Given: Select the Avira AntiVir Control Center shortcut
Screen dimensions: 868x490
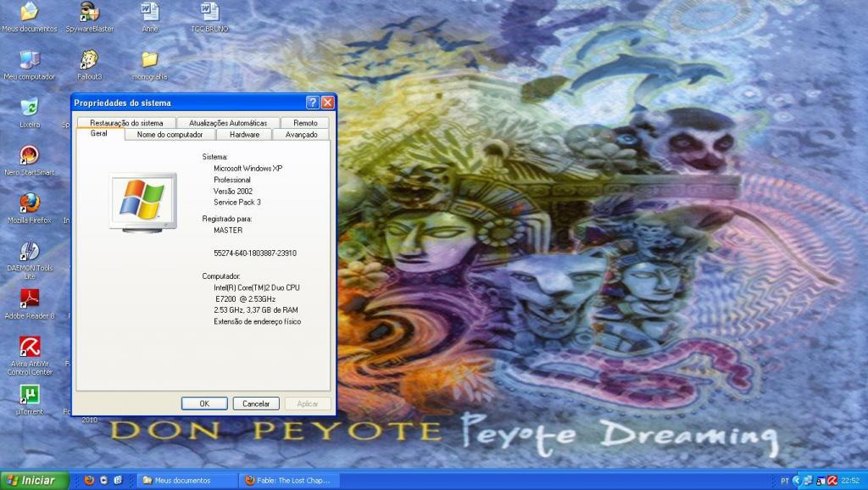Looking at the screenshot, I should pyautogui.click(x=30, y=356).
